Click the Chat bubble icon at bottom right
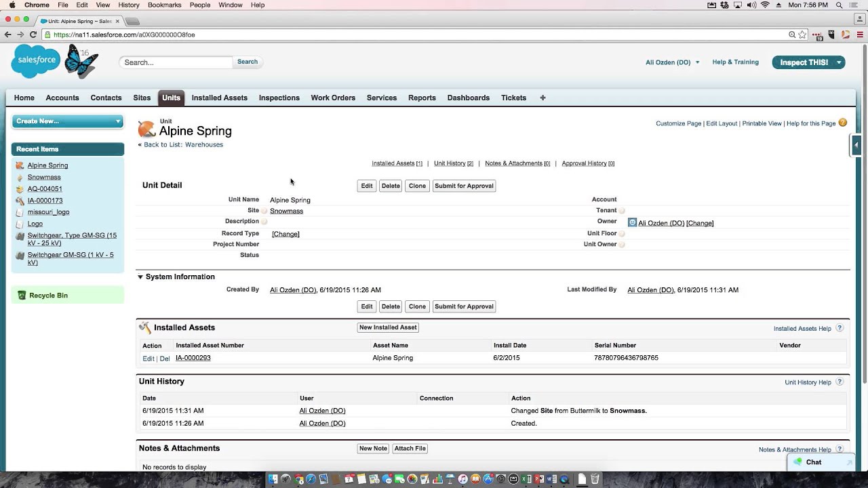The image size is (868, 488). click(798, 462)
